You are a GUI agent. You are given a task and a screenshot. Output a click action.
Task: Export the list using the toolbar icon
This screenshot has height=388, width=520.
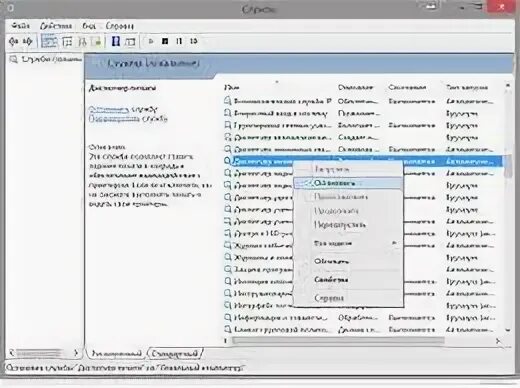click(97, 42)
